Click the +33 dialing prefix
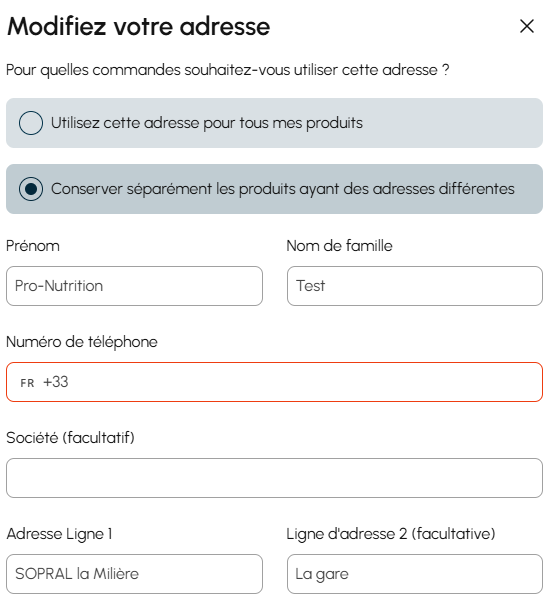The width and height of the screenshot is (557, 599). point(56,382)
